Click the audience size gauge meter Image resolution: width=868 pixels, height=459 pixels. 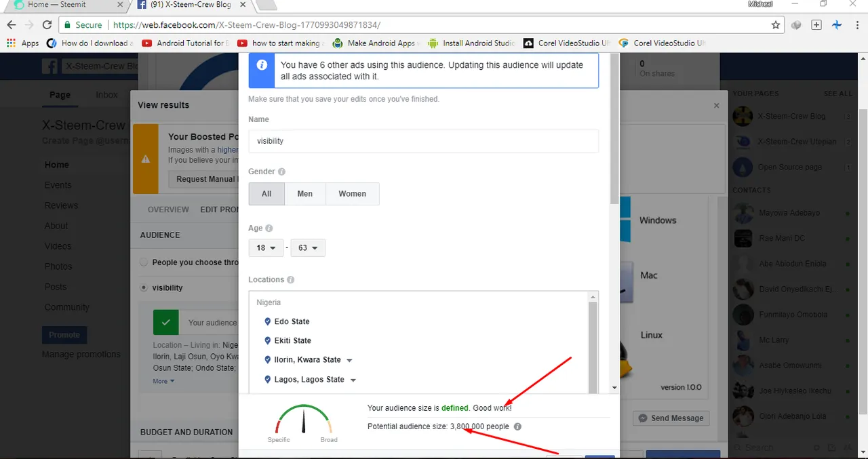click(304, 420)
